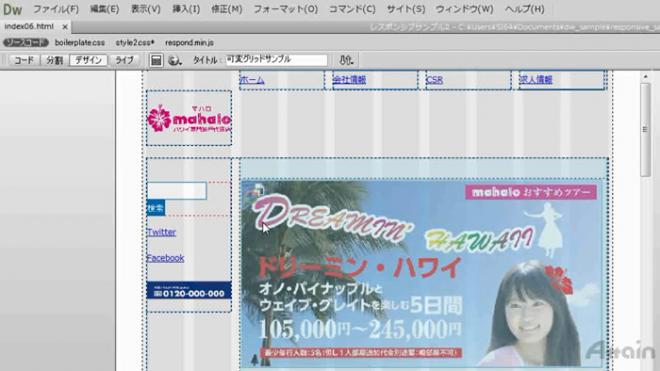Close the index06.html document tab
The width and height of the screenshot is (660, 371).
[x=65, y=27]
